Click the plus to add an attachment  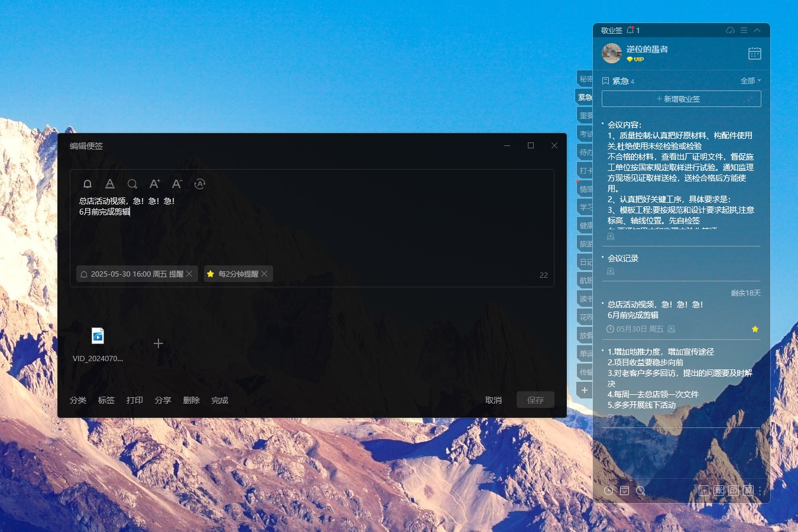(158, 343)
